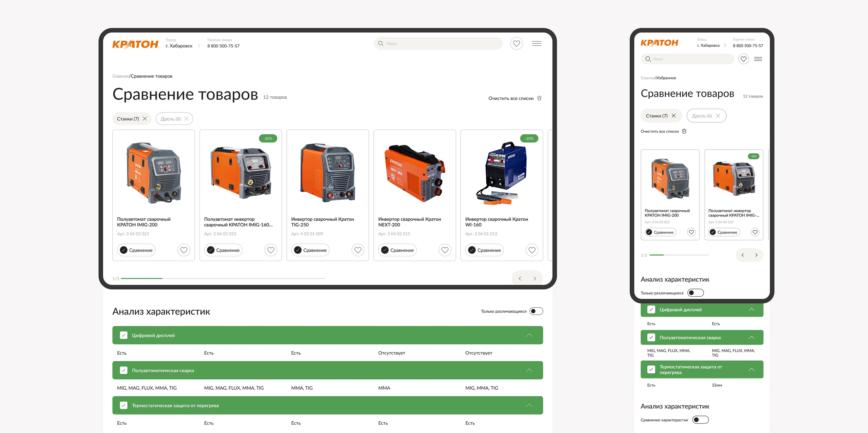Collapse the desktop Полуавтоматическая сварка section
The image size is (868, 433).
click(x=529, y=370)
